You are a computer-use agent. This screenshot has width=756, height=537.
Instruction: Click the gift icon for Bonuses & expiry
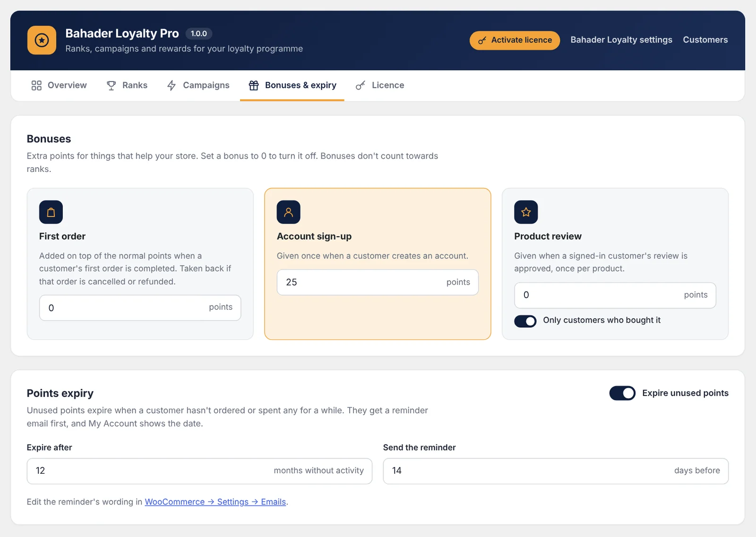[254, 85]
